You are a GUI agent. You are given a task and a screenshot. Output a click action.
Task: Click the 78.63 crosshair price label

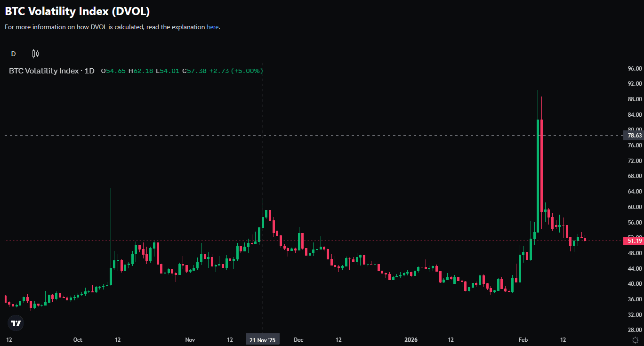635,136
